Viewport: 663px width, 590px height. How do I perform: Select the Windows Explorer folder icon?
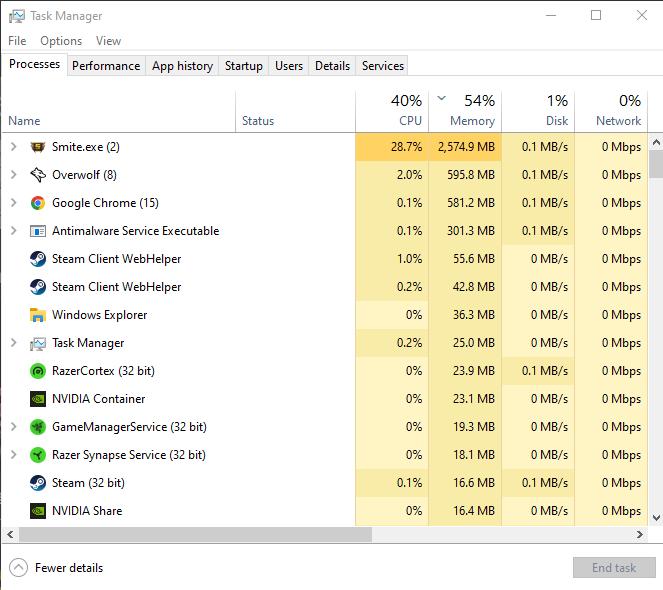pos(38,315)
